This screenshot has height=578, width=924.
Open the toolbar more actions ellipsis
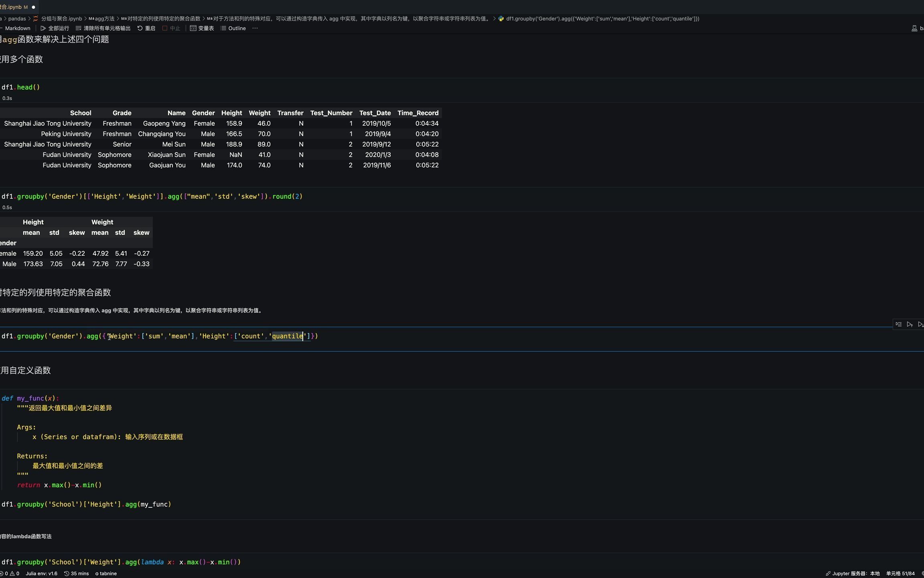(255, 28)
